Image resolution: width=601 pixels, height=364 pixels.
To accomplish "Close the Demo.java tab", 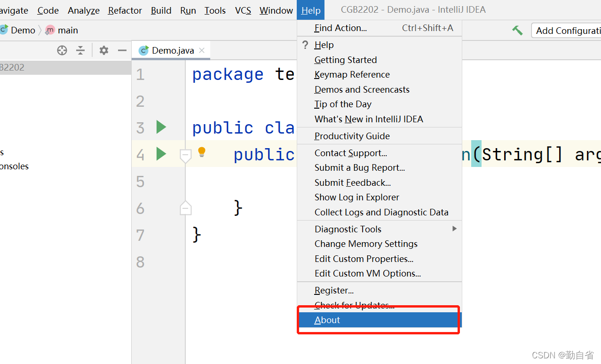I will point(202,50).
